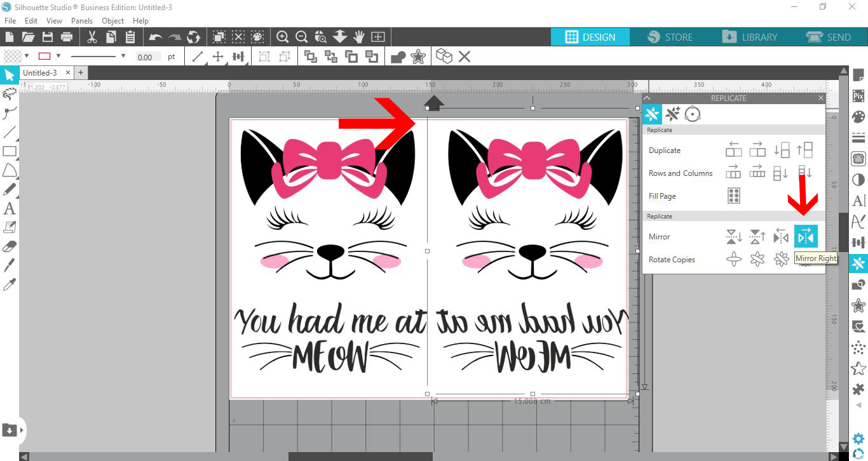This screenshot has height=461, width=868.
Task: Switch to the STORE tab
Action: [x=670, y=37]
